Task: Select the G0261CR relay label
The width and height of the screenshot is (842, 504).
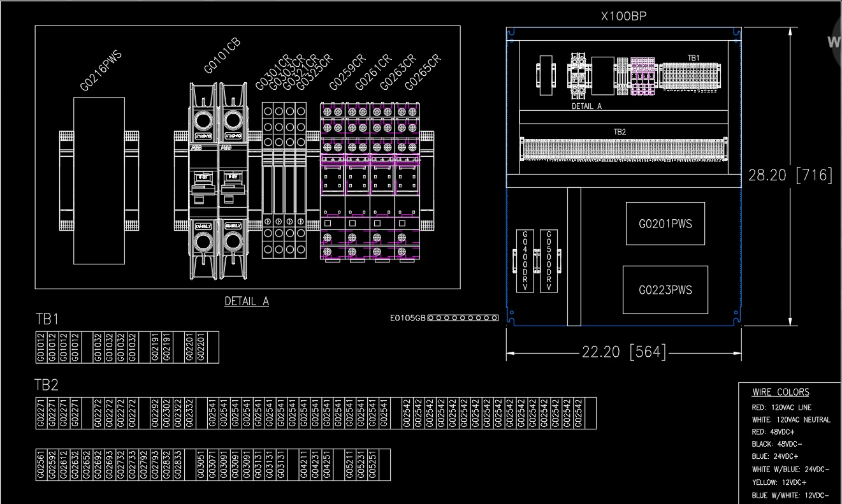Action: pos(372,72)
